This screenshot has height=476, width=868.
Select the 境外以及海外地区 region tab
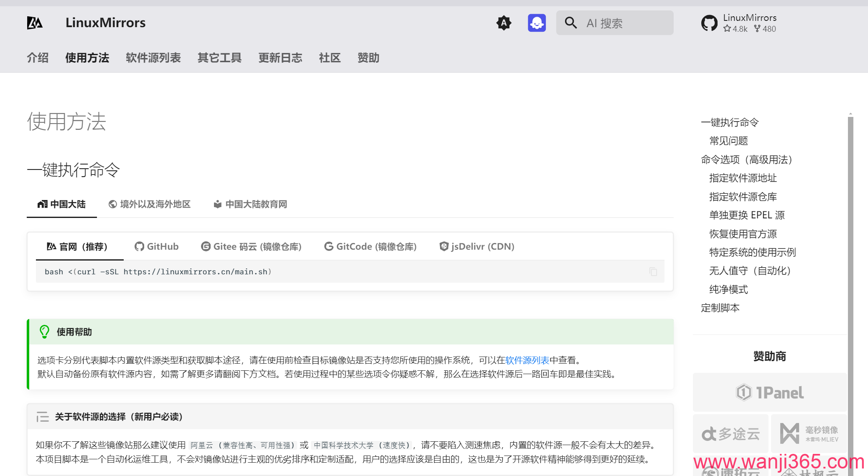(149, 204)
